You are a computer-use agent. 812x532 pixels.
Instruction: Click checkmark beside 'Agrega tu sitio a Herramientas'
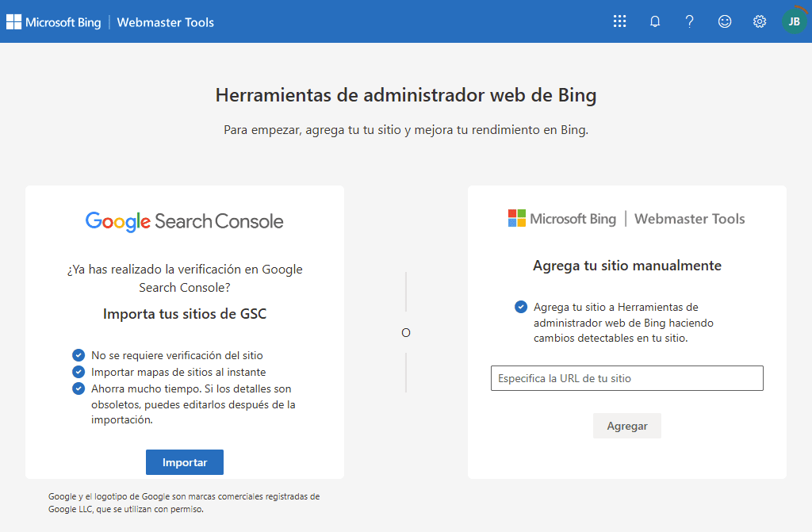[x=521, y=307]
